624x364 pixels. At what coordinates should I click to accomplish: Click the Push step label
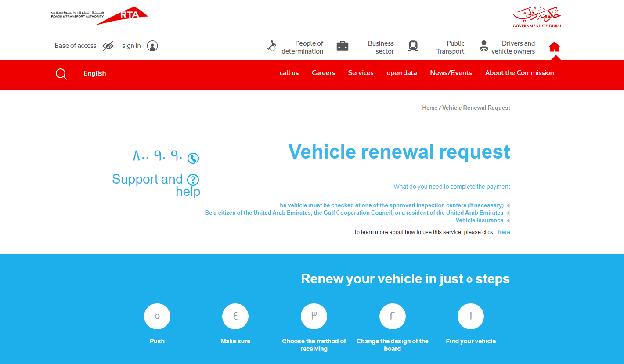pos(157,341)
